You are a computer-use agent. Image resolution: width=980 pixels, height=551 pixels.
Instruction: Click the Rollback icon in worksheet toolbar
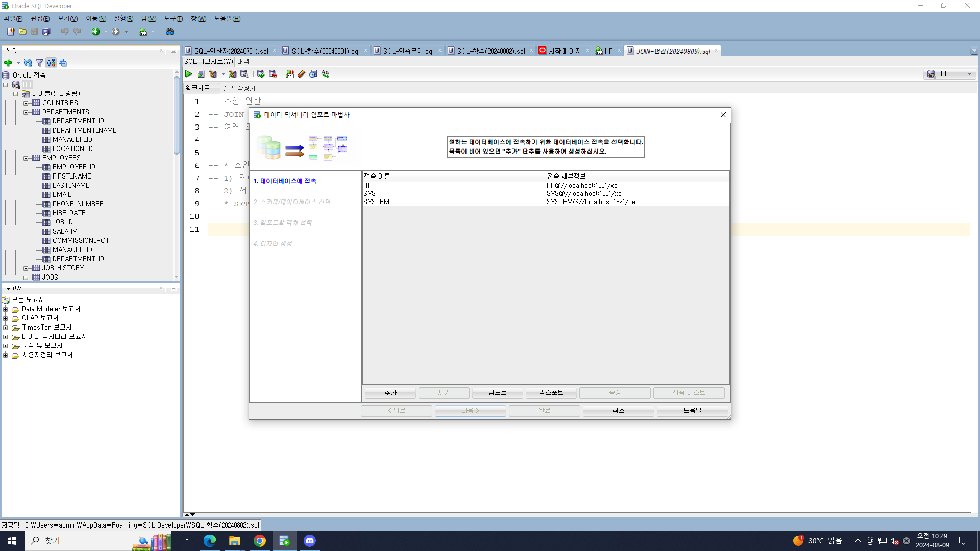coord(273,74)
